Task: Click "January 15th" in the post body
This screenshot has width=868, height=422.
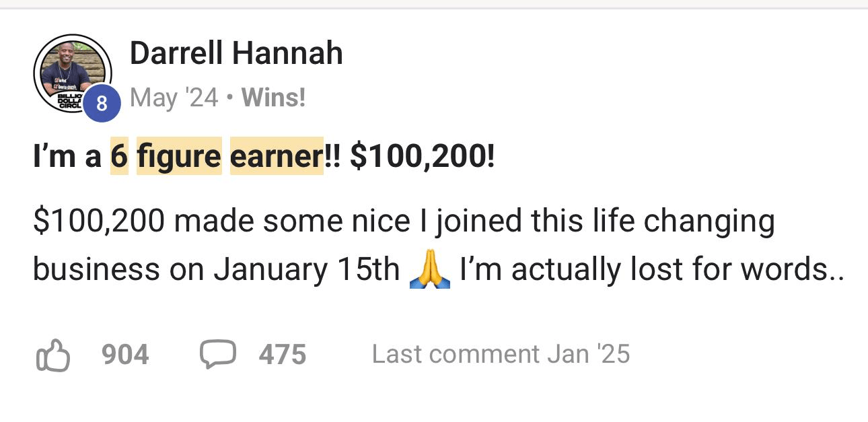Action: pyautogui.click(x=307, y=270)
